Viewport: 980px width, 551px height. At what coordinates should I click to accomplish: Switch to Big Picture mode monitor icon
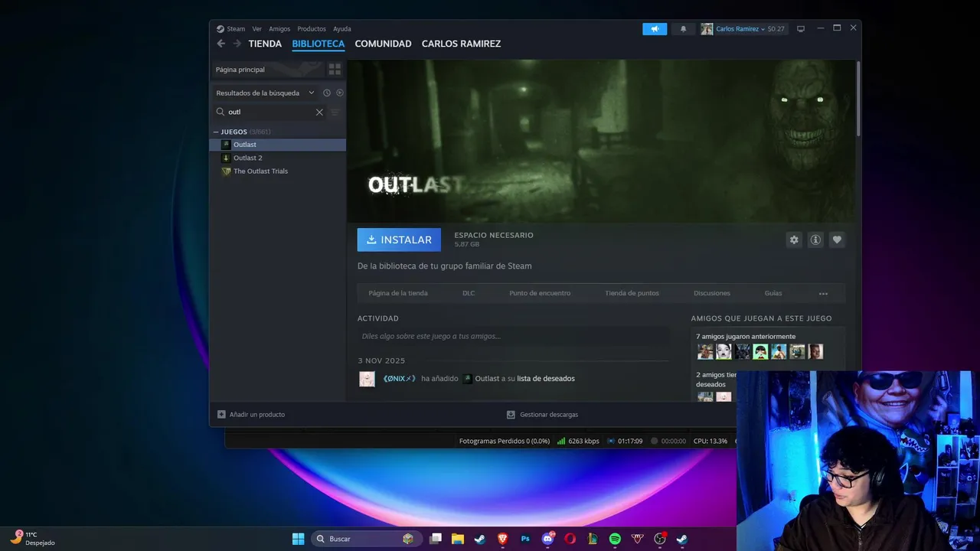[x=801, y=29]
